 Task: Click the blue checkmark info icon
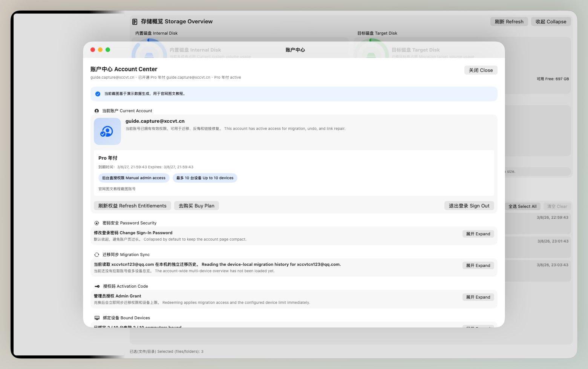98,94
